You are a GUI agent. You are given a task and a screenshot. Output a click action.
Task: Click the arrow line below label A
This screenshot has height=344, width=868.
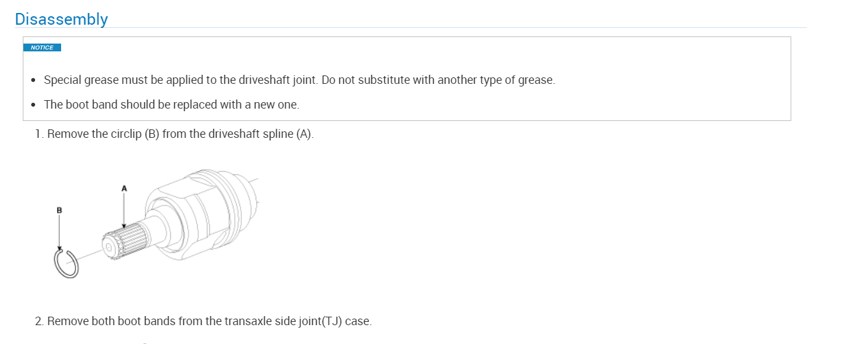124,208
